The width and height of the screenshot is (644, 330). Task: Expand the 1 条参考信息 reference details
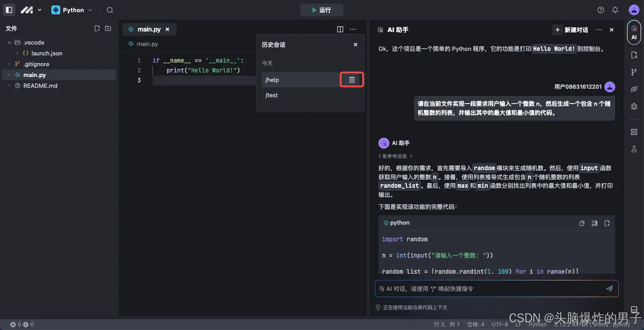click(395, 156)
